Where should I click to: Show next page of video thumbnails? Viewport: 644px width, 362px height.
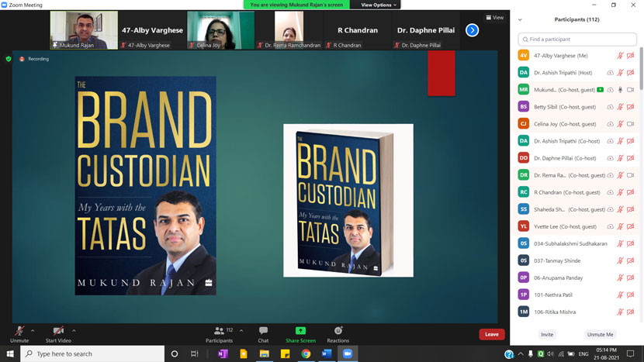click(472, 30)
